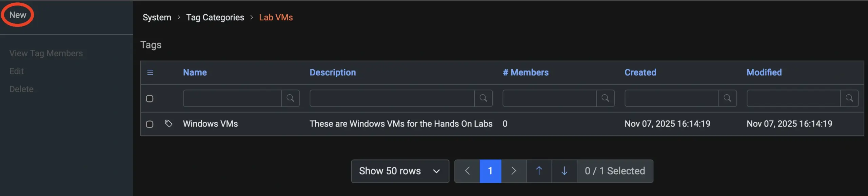Select View Tag Members in the sidebar
This screenshot has width=868, height=196.
click(x=46, y=53)
